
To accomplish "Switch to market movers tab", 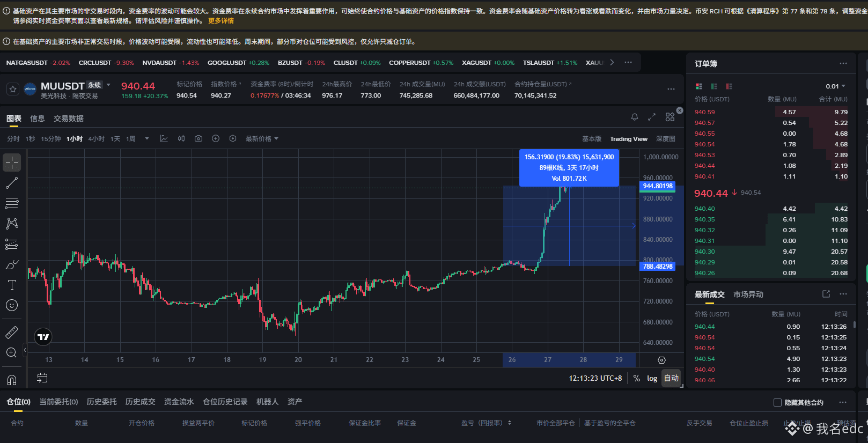I will click(x=748, y=294).
